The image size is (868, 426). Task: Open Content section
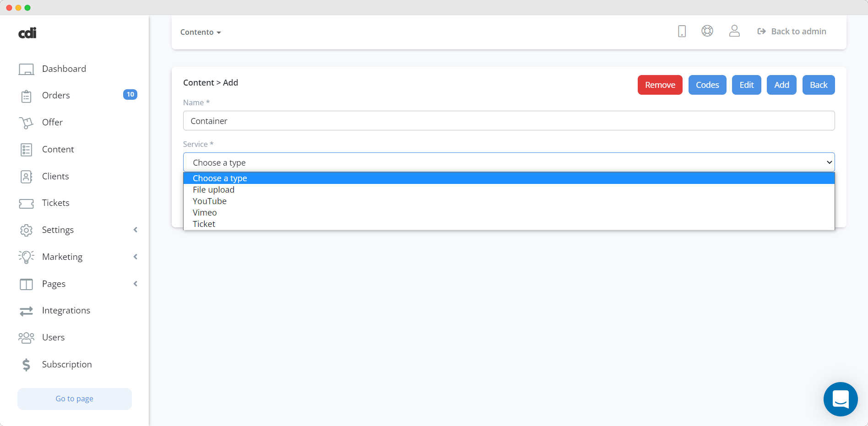click(x=58, y=149)
